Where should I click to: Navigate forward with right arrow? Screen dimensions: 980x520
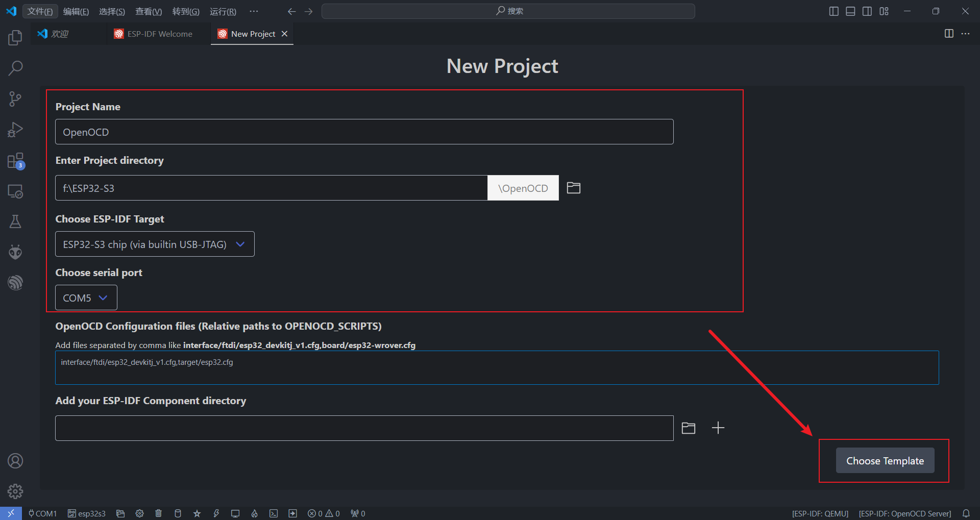[x=309, y=11]
